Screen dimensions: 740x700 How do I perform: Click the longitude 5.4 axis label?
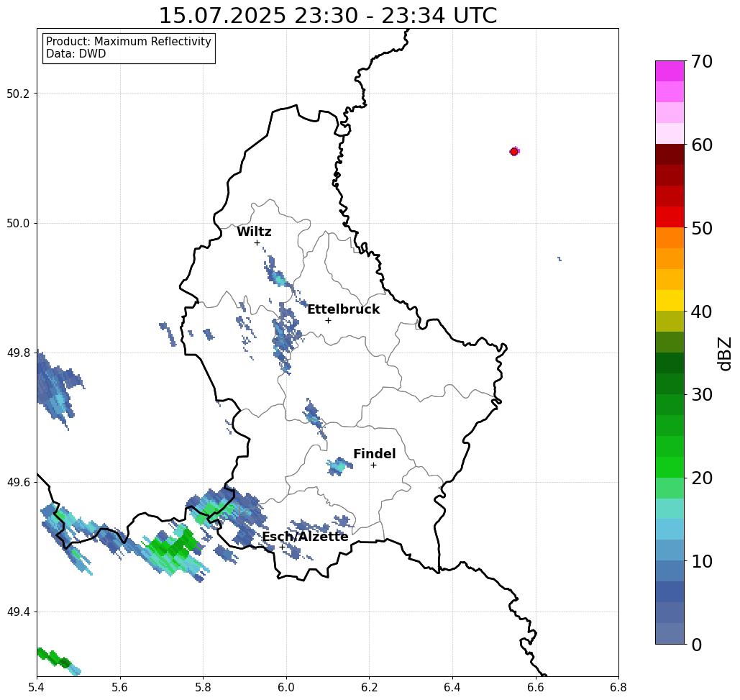[37, 687]
